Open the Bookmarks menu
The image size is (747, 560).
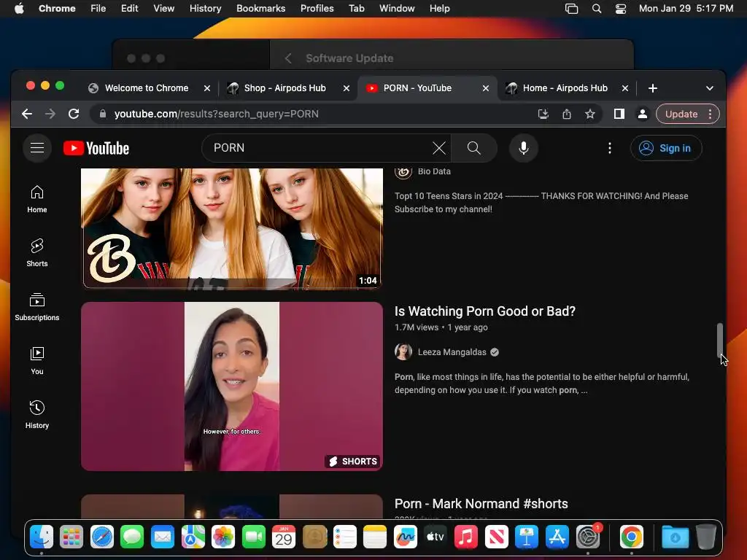[260, 9]
